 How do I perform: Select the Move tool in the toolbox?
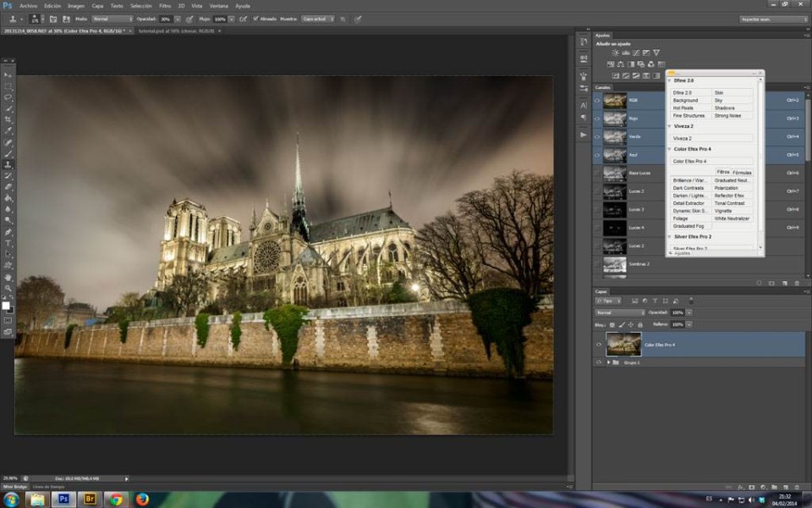(x=8, y=75)
